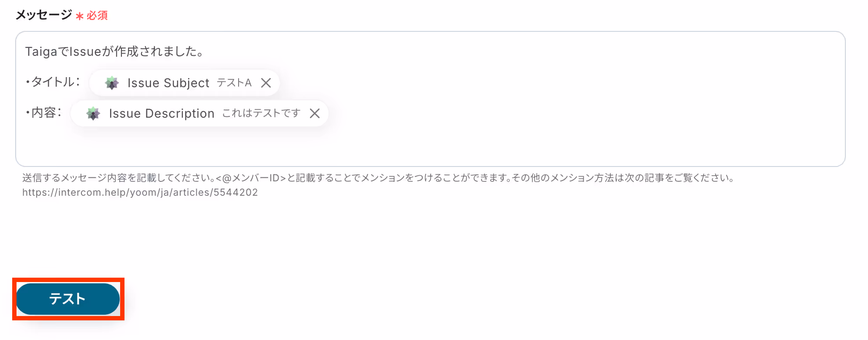Select the Issue Subject chip label
Image resolution: width=868 pixels, height=340 pixels.
tap(168, 83)
